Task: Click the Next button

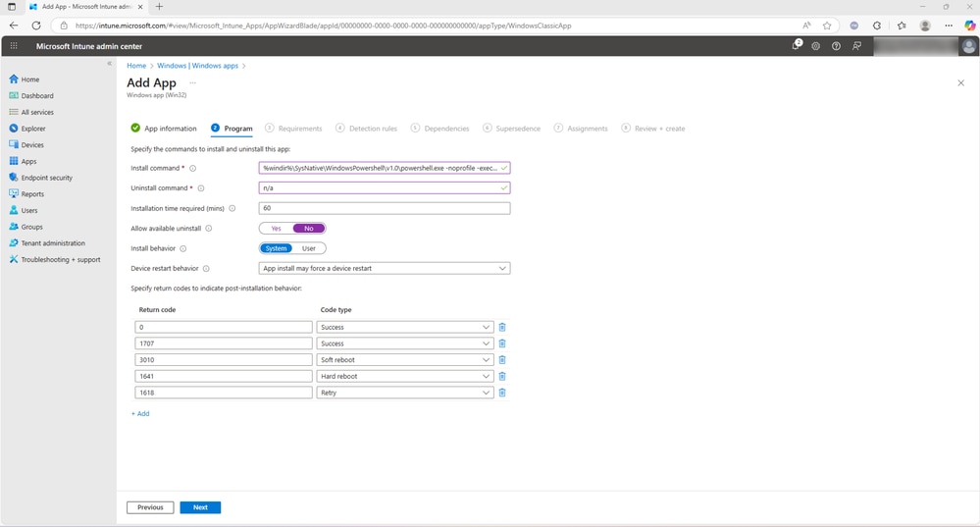Action: [200, 507]
